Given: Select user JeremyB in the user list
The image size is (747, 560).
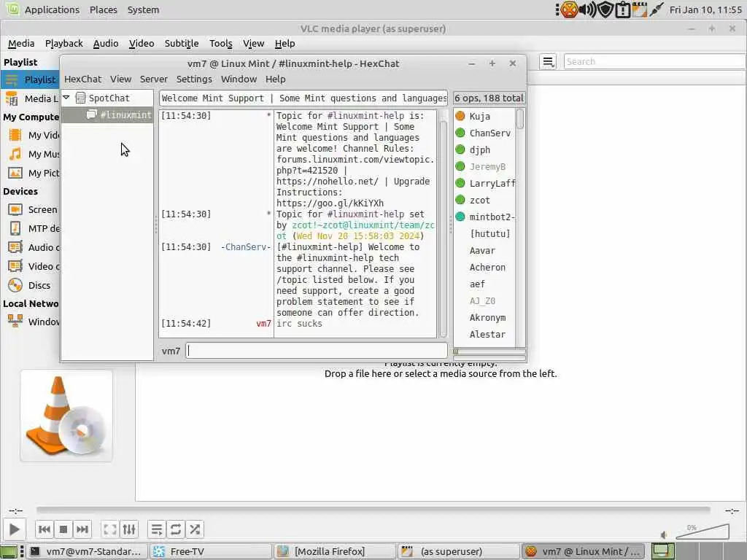Looking at the screenshot, I should (487, 167).
